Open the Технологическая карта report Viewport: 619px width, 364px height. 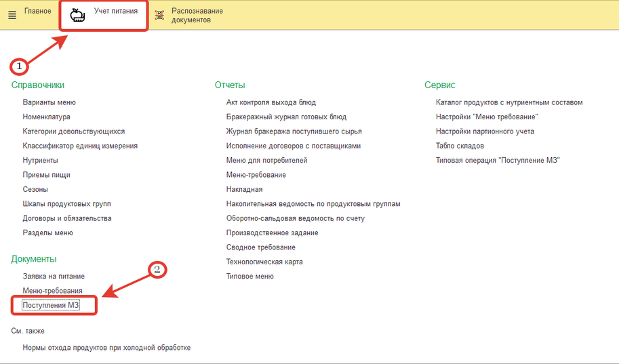(264, 262)
